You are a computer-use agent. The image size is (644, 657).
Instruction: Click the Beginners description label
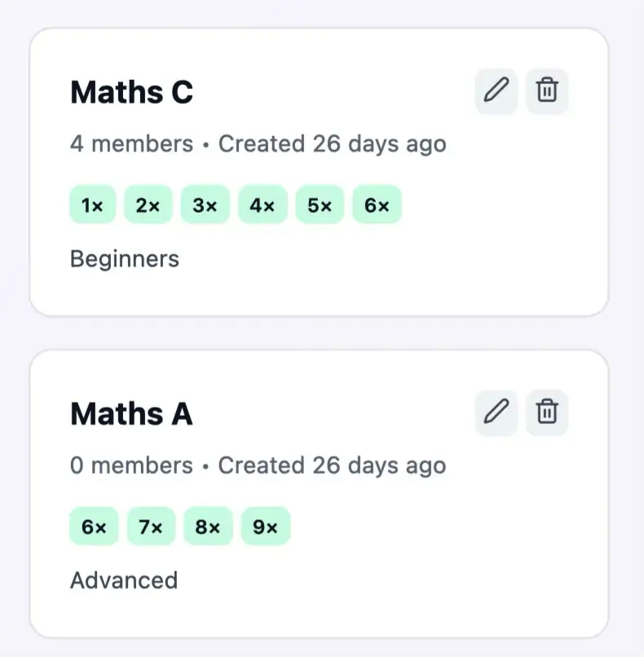point(125,259)
